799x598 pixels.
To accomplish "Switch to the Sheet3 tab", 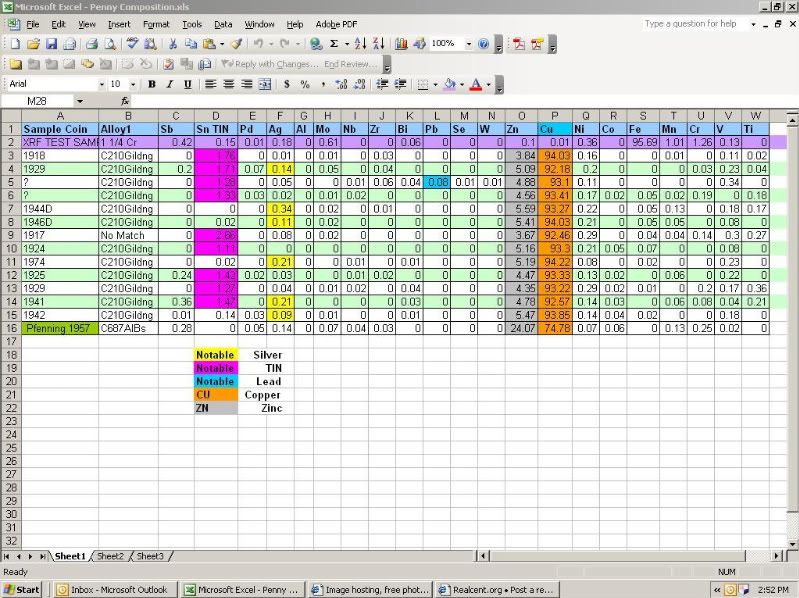I will [x=150, y=556].
